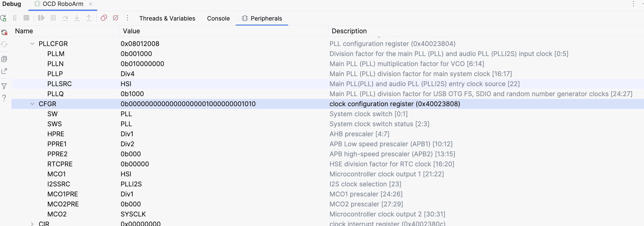
Task: Click the Rerun debug session icon
Action: [x=3, y=18]
